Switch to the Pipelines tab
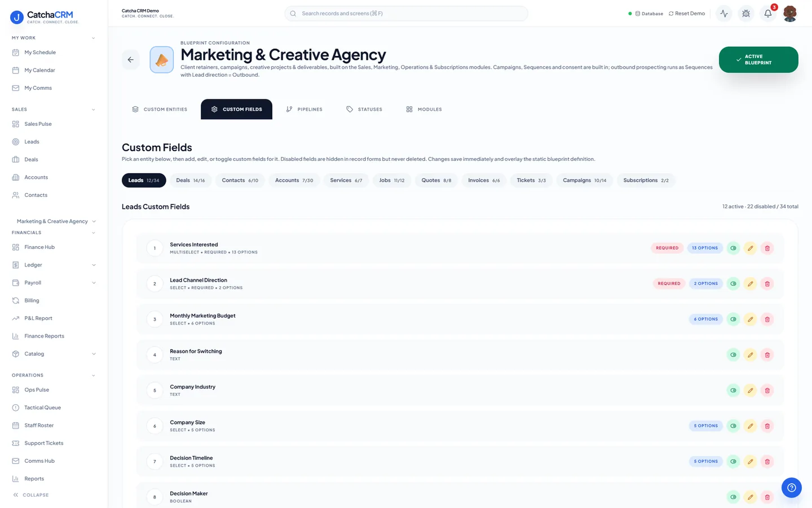 click(304, 110)
